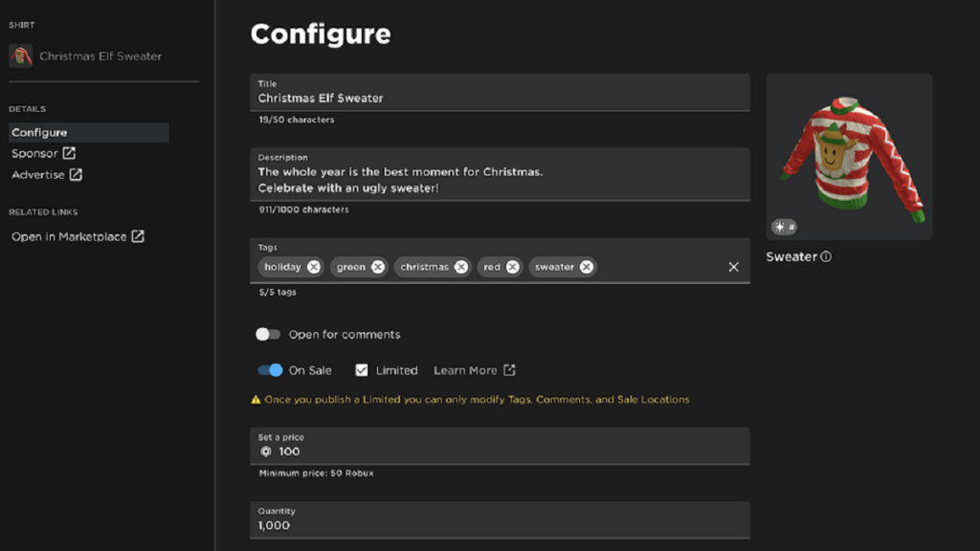Click the Title input field

(x=500, y=93)
